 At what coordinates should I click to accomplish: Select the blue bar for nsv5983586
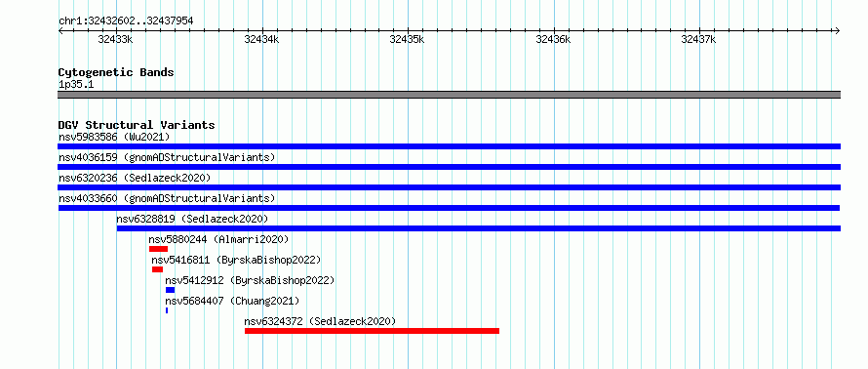point(449,146)
